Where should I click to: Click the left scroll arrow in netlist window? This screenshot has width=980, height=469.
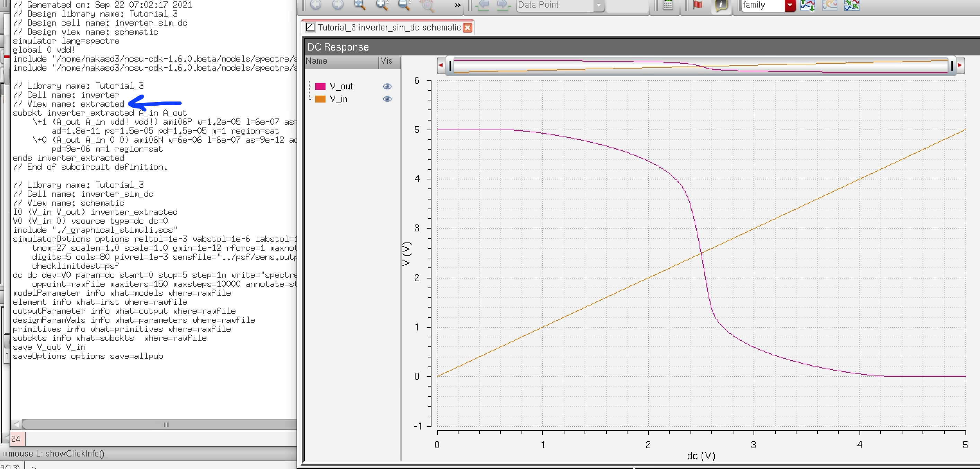pos(16,424)
